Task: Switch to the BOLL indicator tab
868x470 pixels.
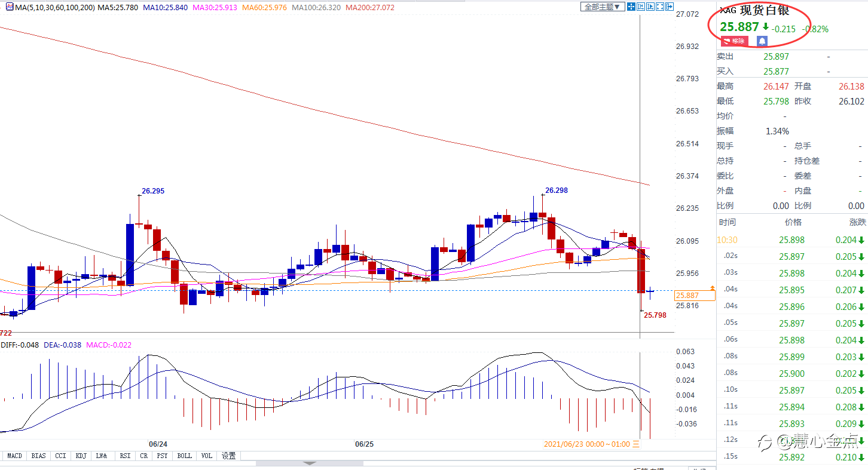Action: coord(185,456)
